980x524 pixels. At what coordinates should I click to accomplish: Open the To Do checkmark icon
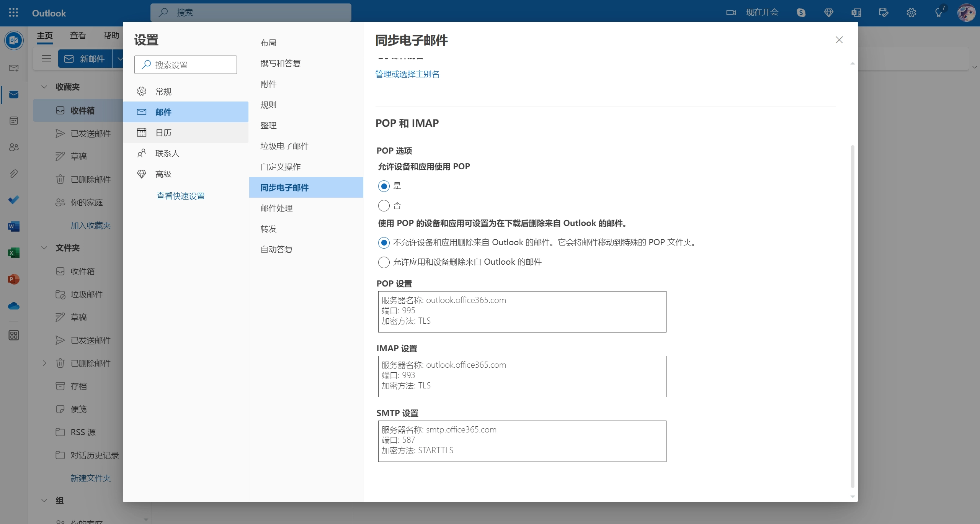(14, 200)
